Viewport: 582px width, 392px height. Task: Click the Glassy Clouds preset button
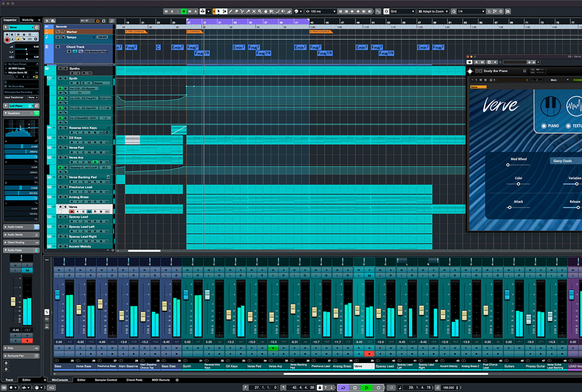[x=563, y=161]
